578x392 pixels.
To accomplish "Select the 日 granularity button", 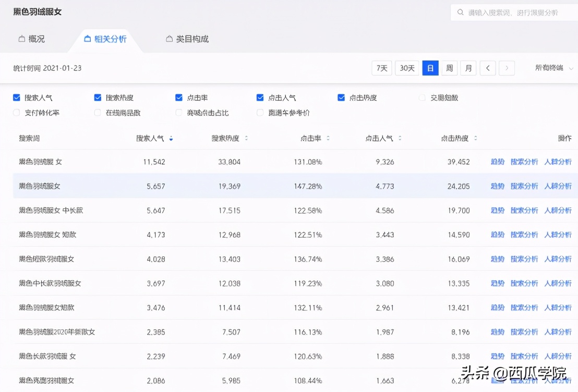I will [430, 68].
